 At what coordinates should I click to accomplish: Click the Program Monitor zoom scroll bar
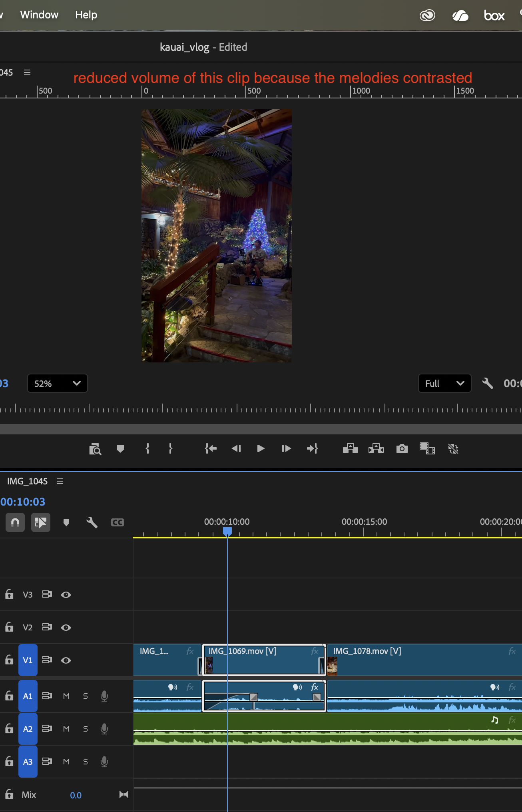pyautogui.click(x=261, y=429)
